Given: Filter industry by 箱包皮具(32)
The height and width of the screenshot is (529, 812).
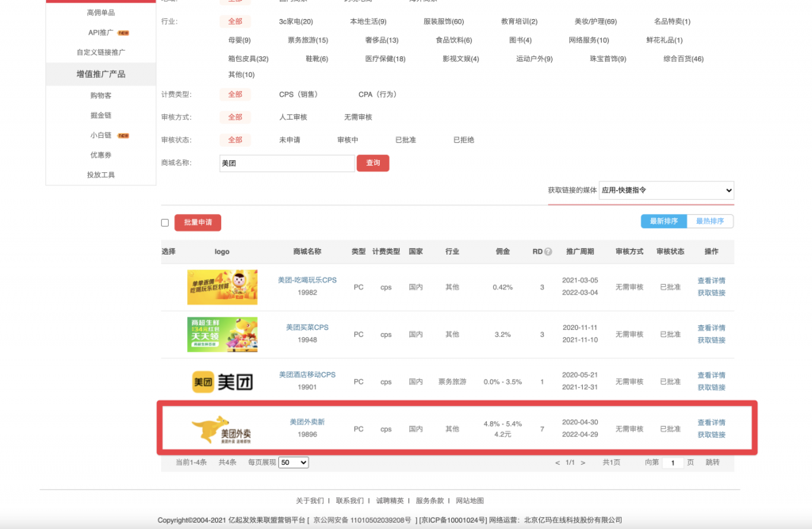Looking at the screenshot, I should click(x=248, y=59).
